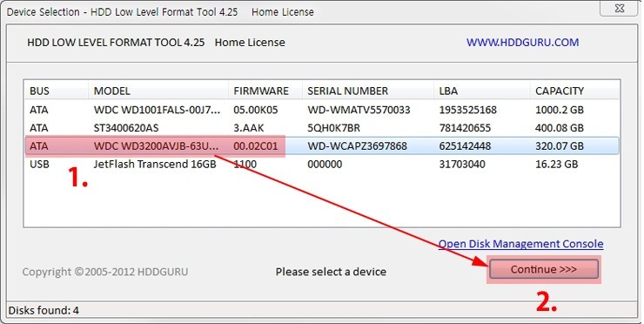The image size is (644, 324).
Task: Click the 320.07 GB capacity cell
Action: pyautogui.click(x=560, y=146)
